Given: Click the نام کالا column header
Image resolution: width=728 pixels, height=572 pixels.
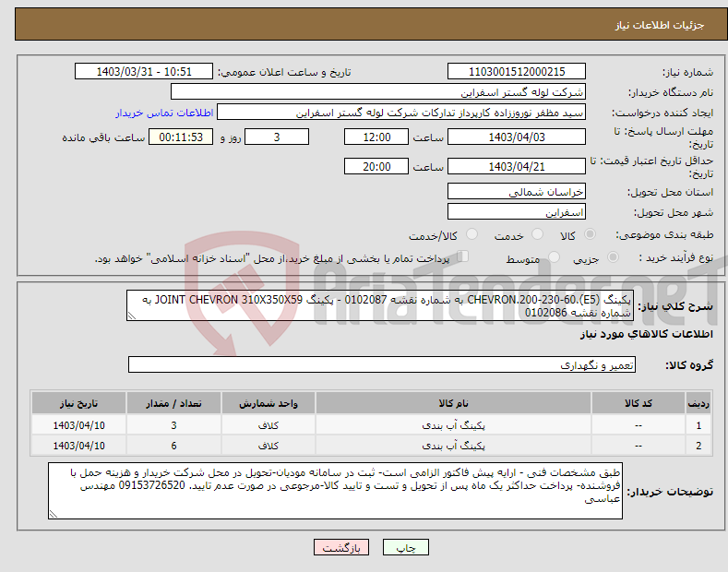Looking at the screenshot, I should [x=453, y=403].
